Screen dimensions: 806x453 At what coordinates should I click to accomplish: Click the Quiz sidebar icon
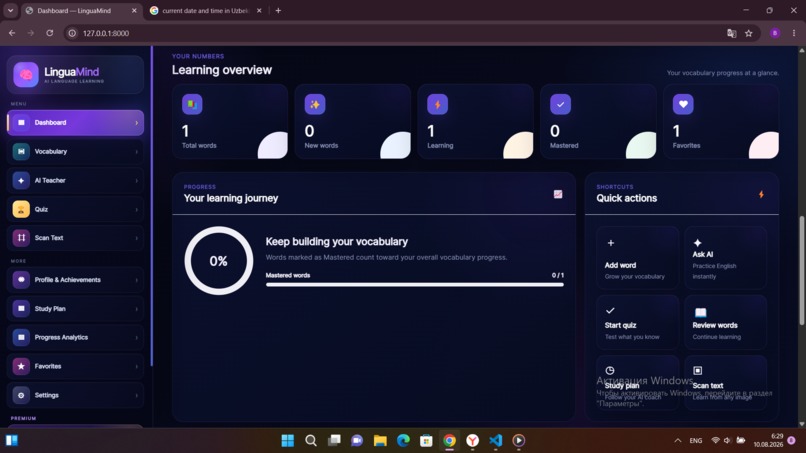coord(21,209)
